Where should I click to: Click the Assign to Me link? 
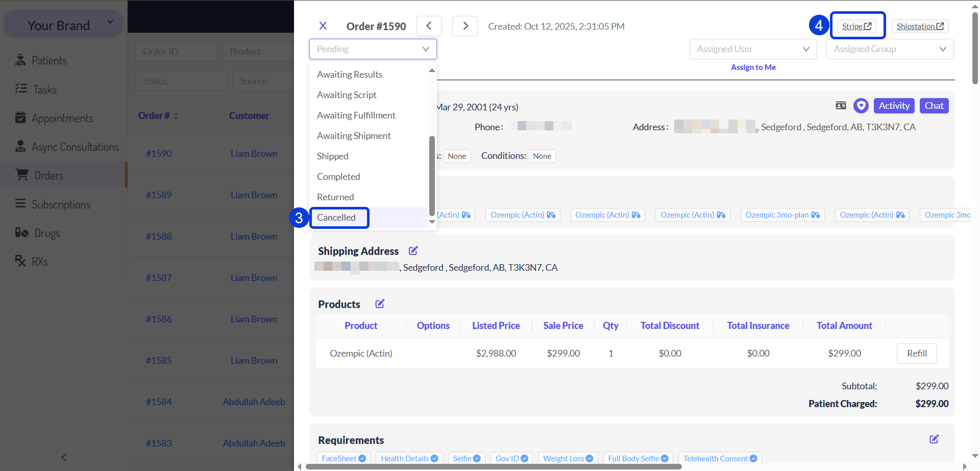coord(753,67)
